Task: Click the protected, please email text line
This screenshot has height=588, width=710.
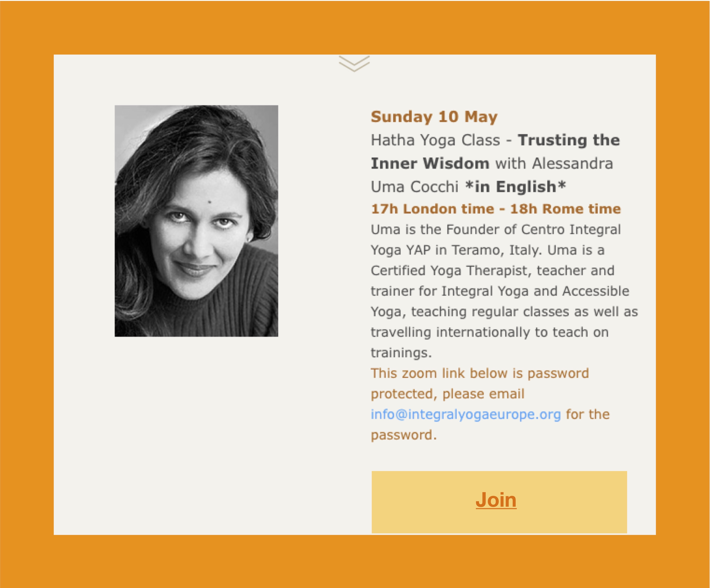Action: 448,394
